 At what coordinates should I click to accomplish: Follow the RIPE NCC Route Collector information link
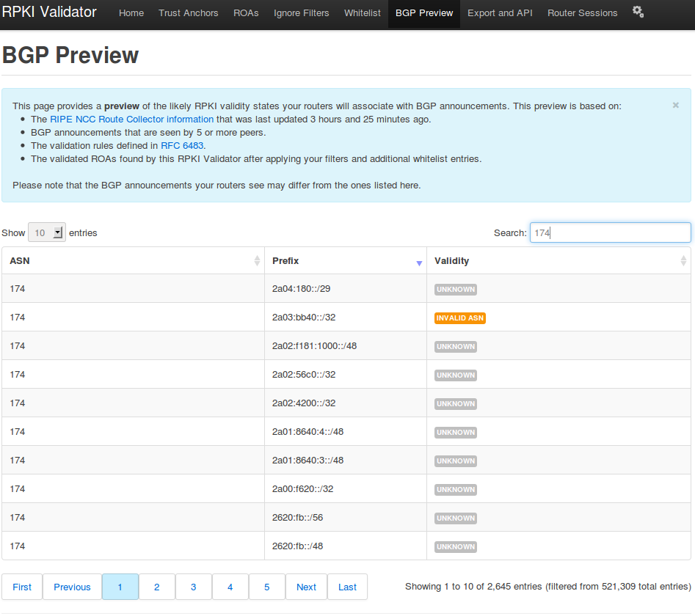[132, 119]
